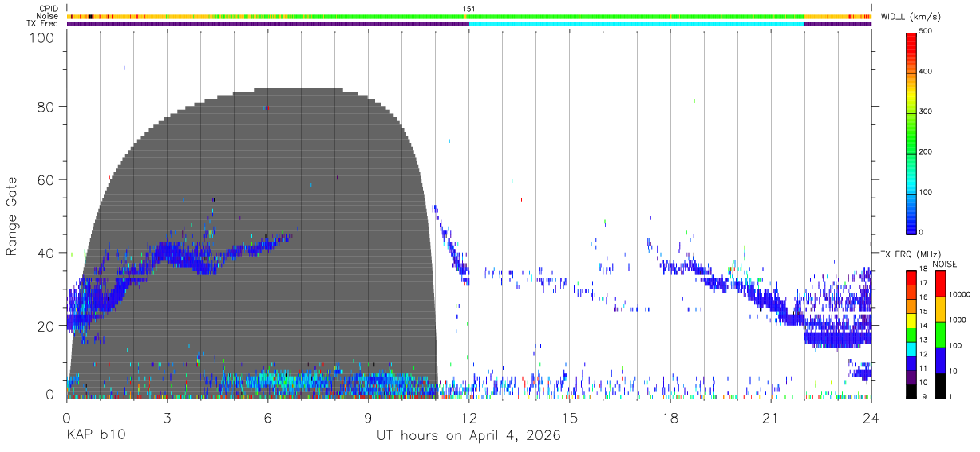Click the 3 tick on UT hours axis
The image size is (980, 452).
[167, 418]
